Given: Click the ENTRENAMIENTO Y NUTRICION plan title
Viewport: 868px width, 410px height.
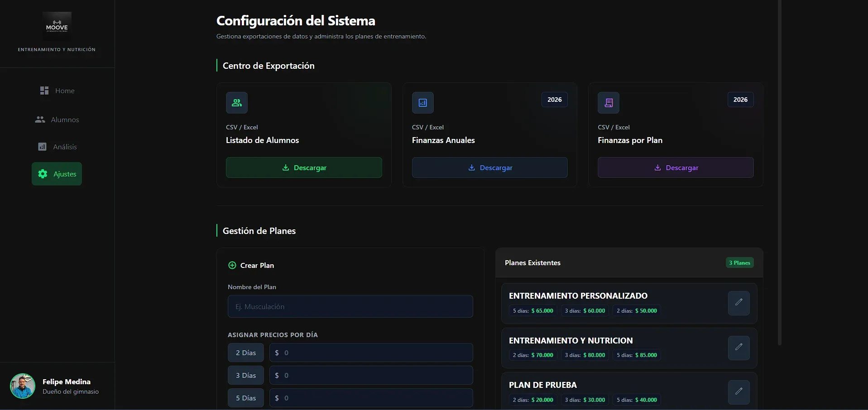Looking at the screenshot, I should (571, 341).
